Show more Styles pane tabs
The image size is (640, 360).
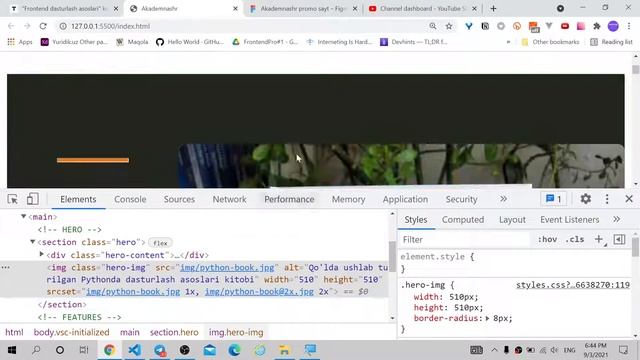pyautogui.click(x=616, y=219)
